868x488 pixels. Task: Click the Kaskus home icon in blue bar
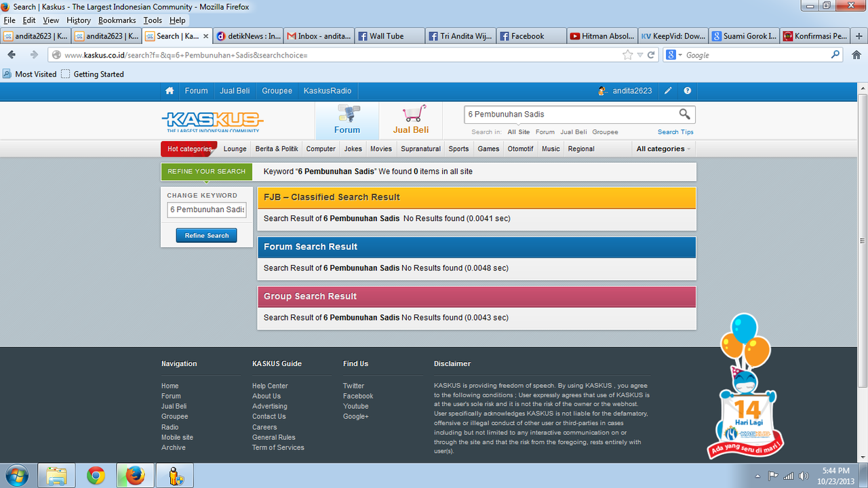pyautogui.click(x=170, y=91)
